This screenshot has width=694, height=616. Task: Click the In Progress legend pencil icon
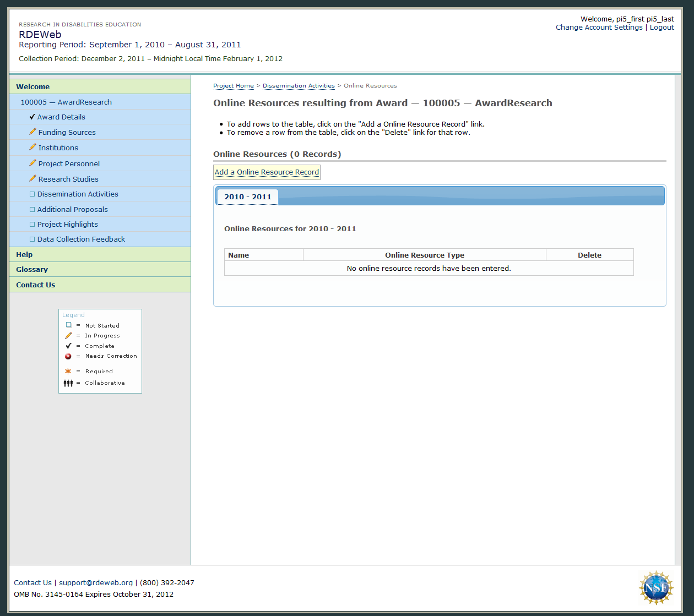pos(68,335)
